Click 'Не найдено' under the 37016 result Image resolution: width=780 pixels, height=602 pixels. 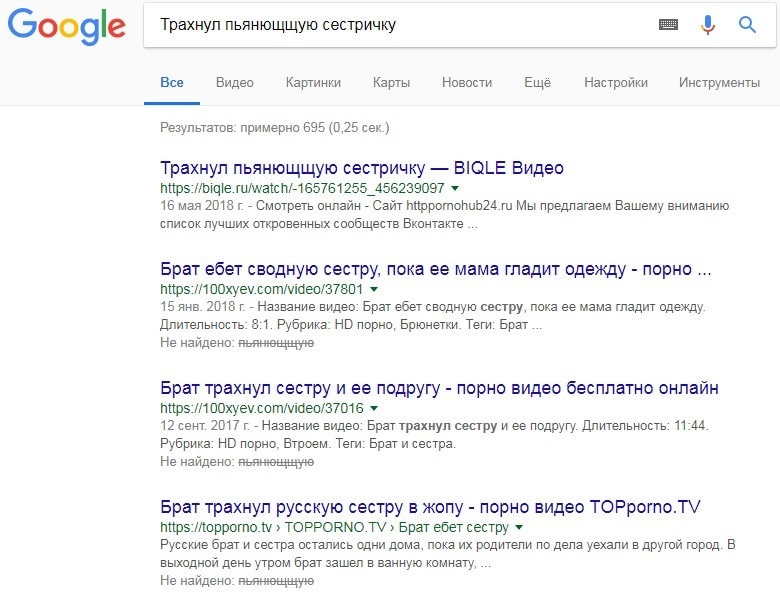237,462
